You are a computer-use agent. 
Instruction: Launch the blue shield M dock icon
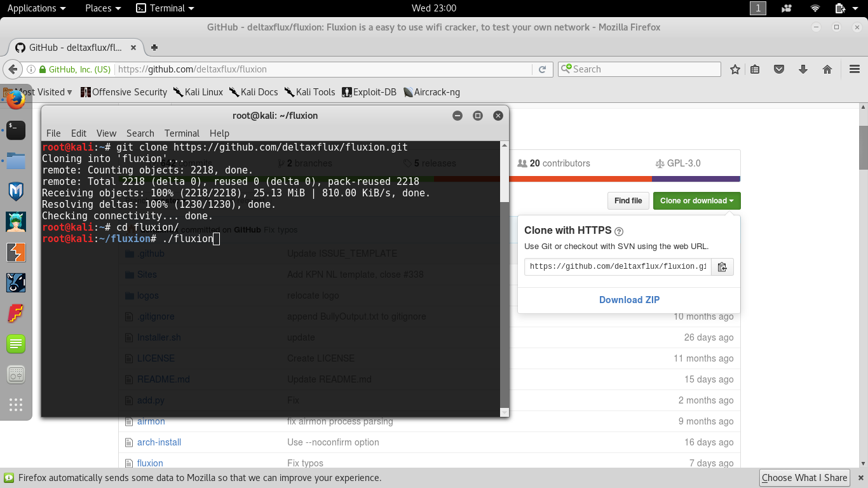[16, 191]
